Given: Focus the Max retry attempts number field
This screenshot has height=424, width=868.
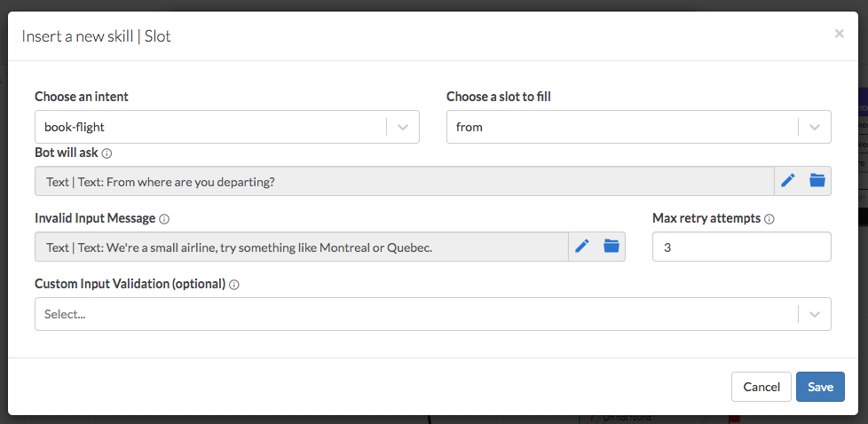Looking at the screenshot, I should coord(741,247).
